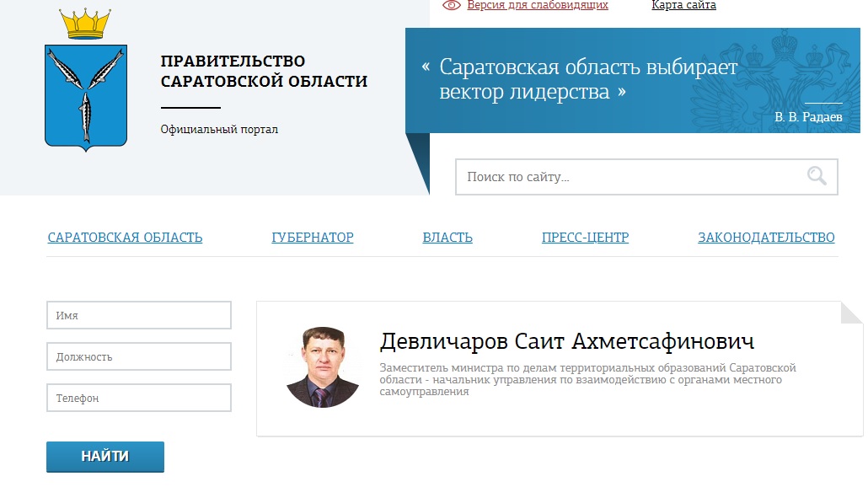Click the Saratov region coat of arms logo
The width and height of the screenshot is (868, 503).
pos(85,82)
